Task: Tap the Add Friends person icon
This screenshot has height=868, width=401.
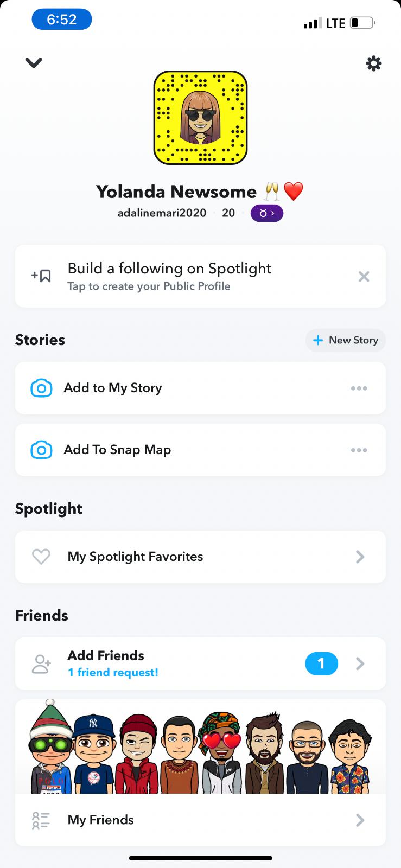Action: pyautogui.click(x=41, y=664)
